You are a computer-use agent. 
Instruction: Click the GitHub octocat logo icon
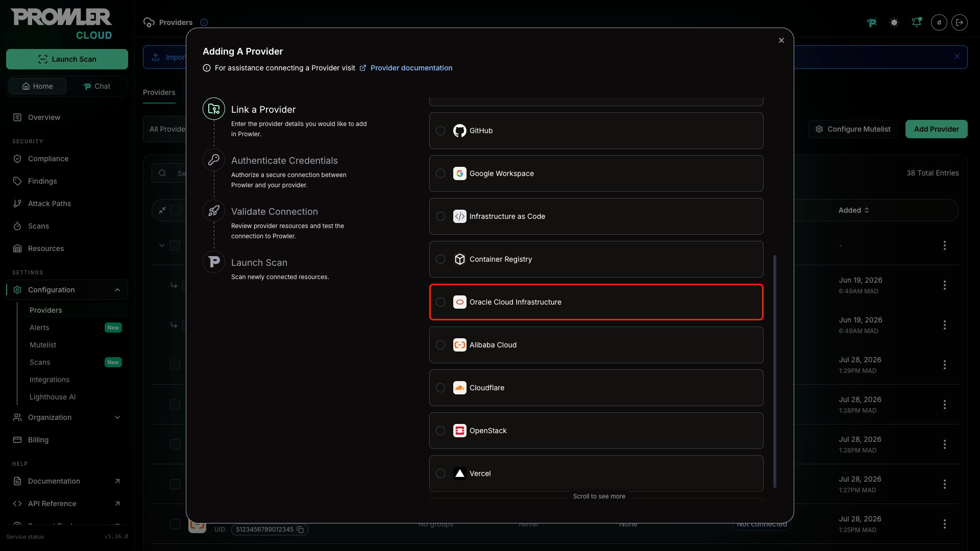(x=460, y=131)
